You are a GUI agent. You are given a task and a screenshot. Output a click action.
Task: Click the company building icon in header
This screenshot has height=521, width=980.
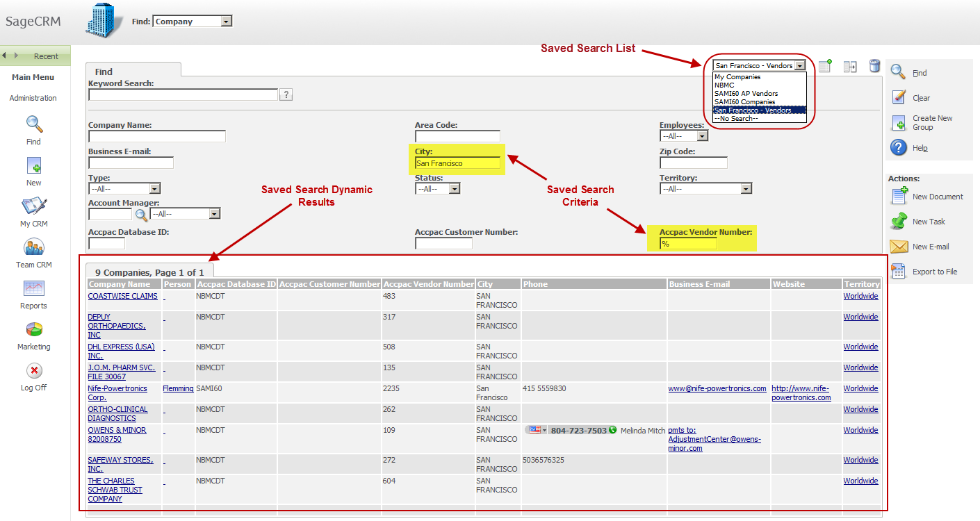pyautogui.click(x=104, y=20)
